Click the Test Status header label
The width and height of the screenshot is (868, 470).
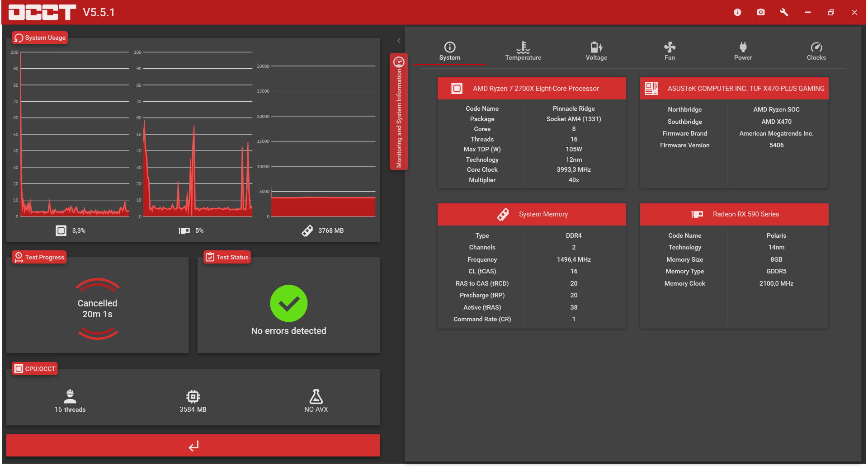227,257
